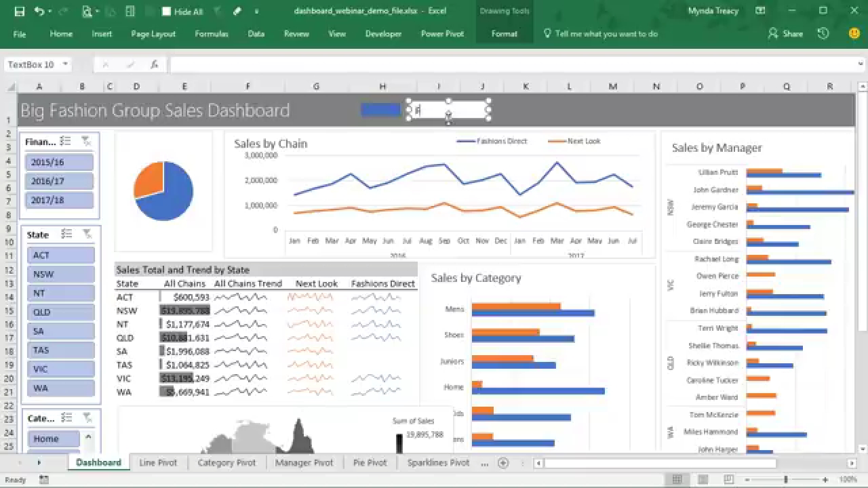Screen dimensions: 868x488
Task: Filter by NSW in State slicer
Action: [60, 274]
